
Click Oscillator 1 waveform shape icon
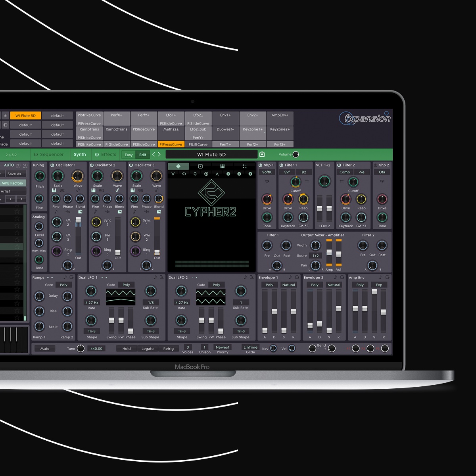78,191
